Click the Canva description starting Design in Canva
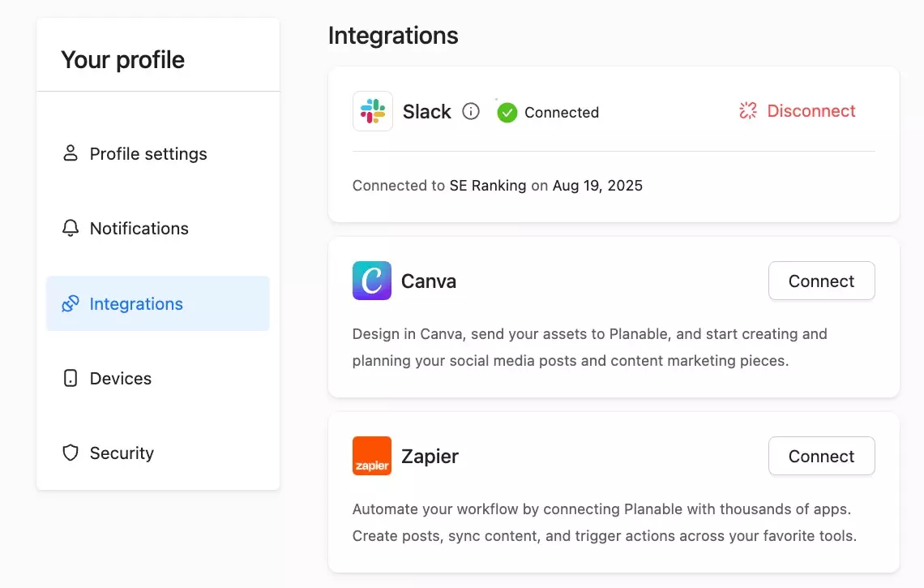Viewport: 924px width, 588px height. point(590,347)
